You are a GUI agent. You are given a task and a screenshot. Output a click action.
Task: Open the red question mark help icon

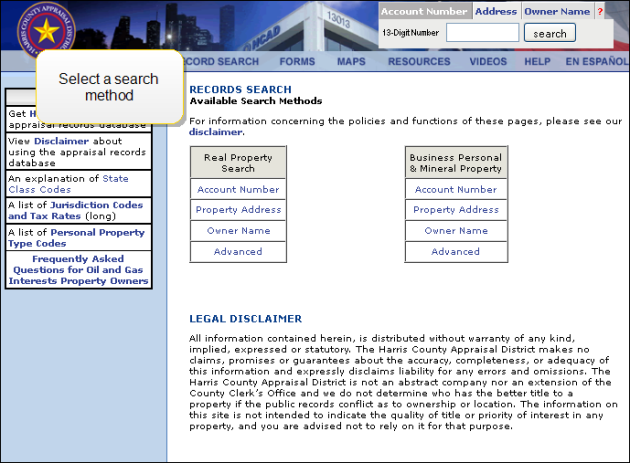pos(600,12)
